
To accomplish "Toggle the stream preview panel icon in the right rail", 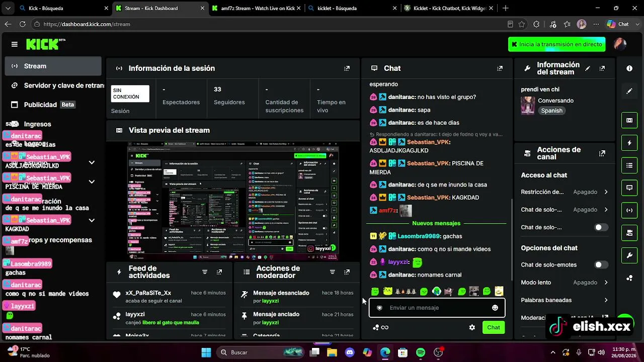I will click(629, 120).
